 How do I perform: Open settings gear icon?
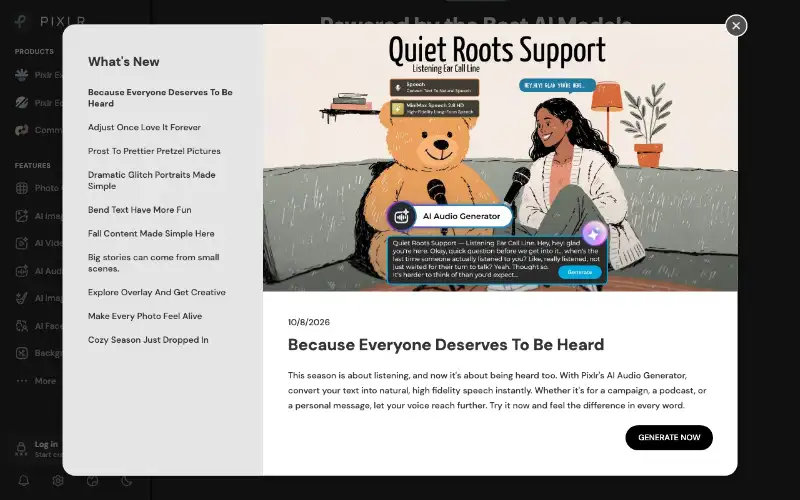click(x=58, y=481)
